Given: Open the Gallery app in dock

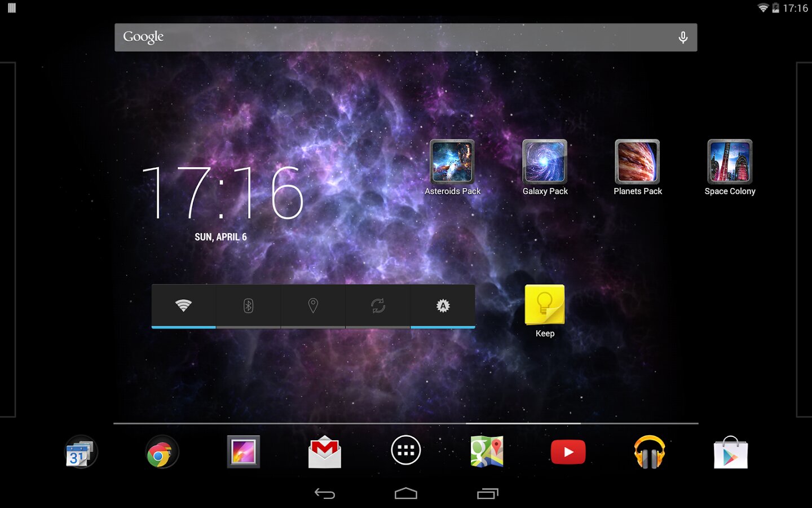Looking at the screenshot, I should [243, 452].
